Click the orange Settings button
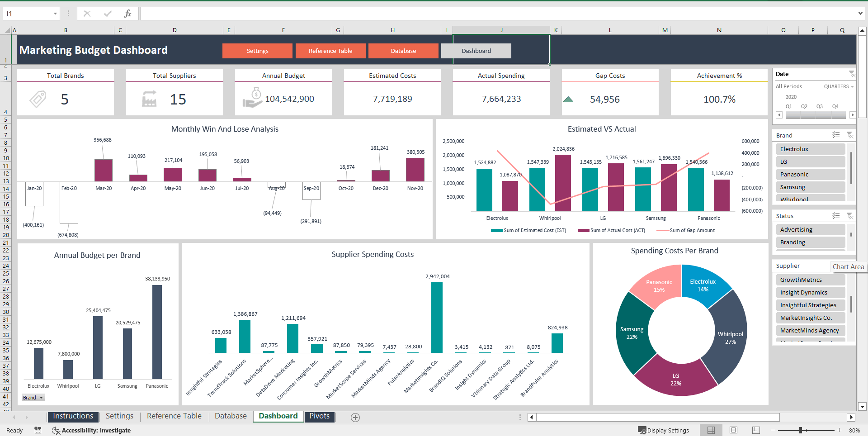The width and height of the screenshot is (868, 437). [x=257, y=51]
